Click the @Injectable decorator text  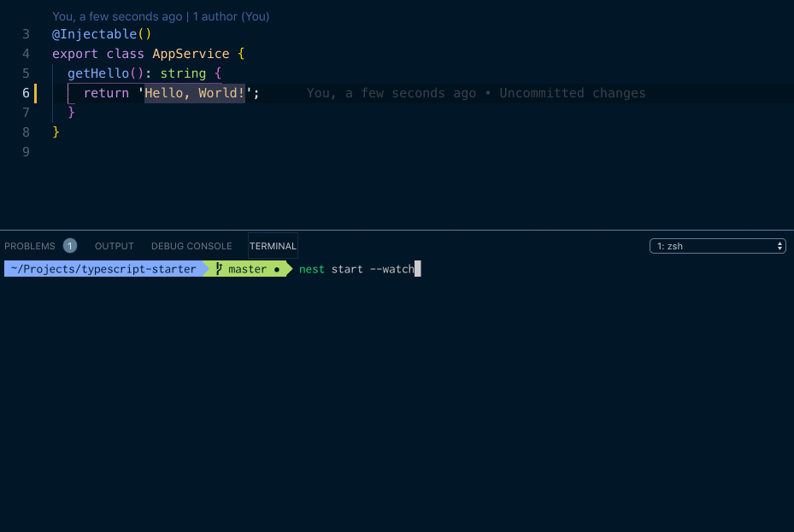click(x=95, y=34)
